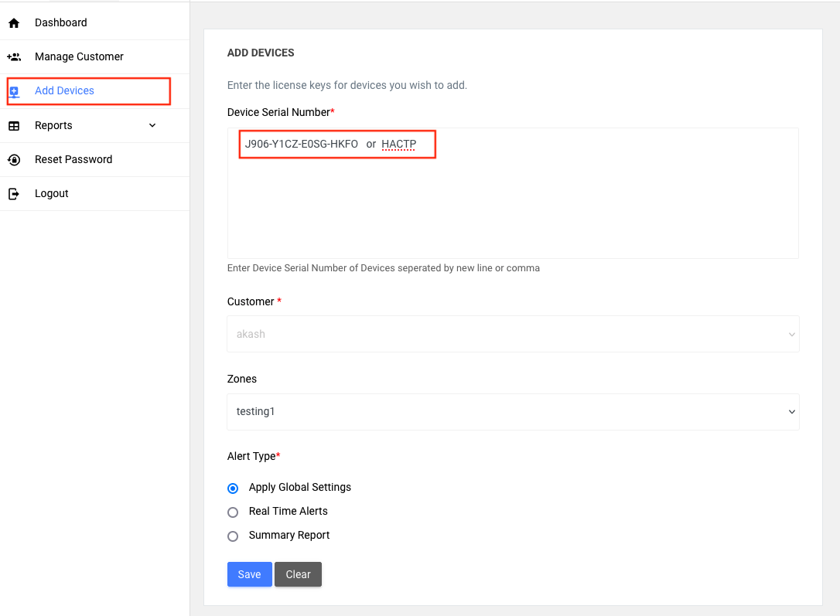Open the Customer dropdown showing akash
The height and width of the screenshot is (616, 840).
tap(512, 335)
